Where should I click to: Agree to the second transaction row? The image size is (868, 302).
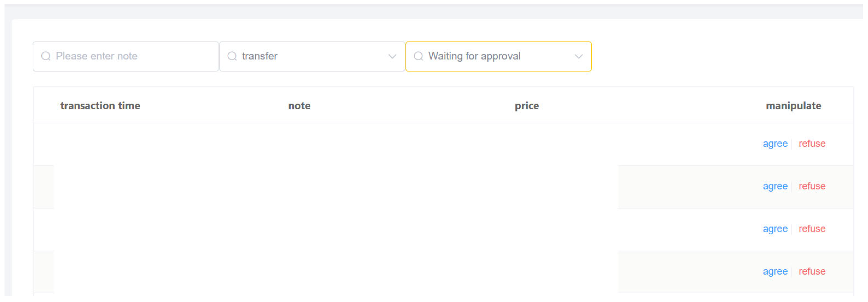point(775,186)
